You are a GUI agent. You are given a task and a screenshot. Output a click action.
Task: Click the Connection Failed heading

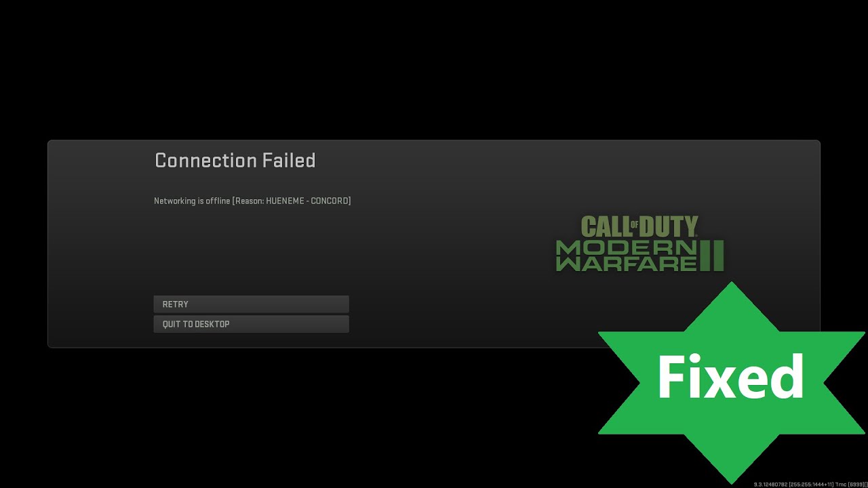pos(235,161)
